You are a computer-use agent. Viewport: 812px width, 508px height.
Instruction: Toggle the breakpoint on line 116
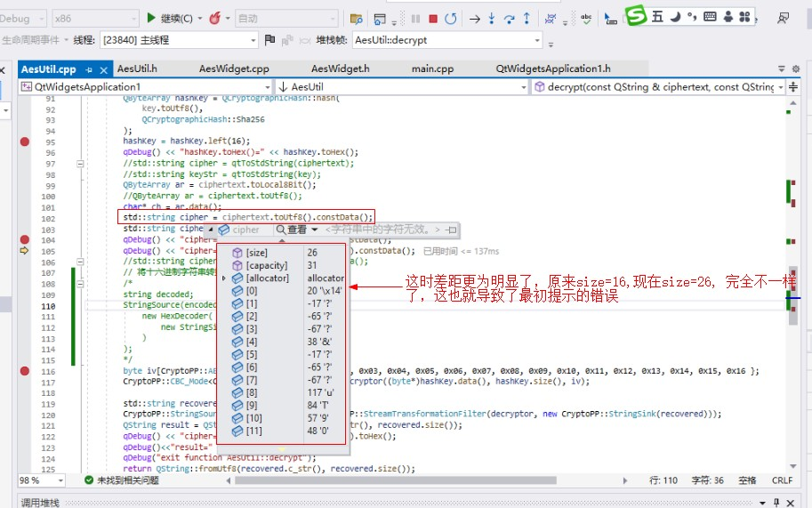[24, 371]
